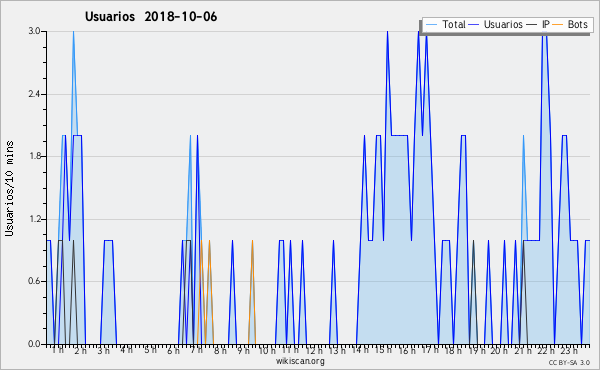
Task: Click the y-axis label 'Usuarios/10 mins'
Action: pos(9,188)
